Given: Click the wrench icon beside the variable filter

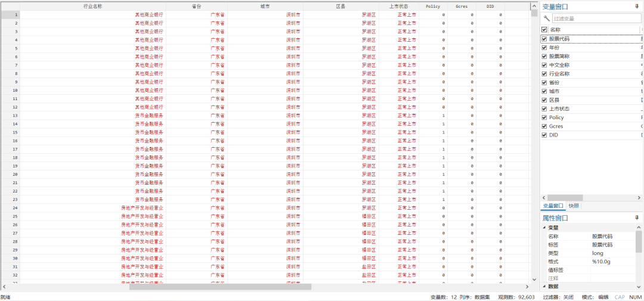Looking at the screenshot, I should click(x=546, y=18).
